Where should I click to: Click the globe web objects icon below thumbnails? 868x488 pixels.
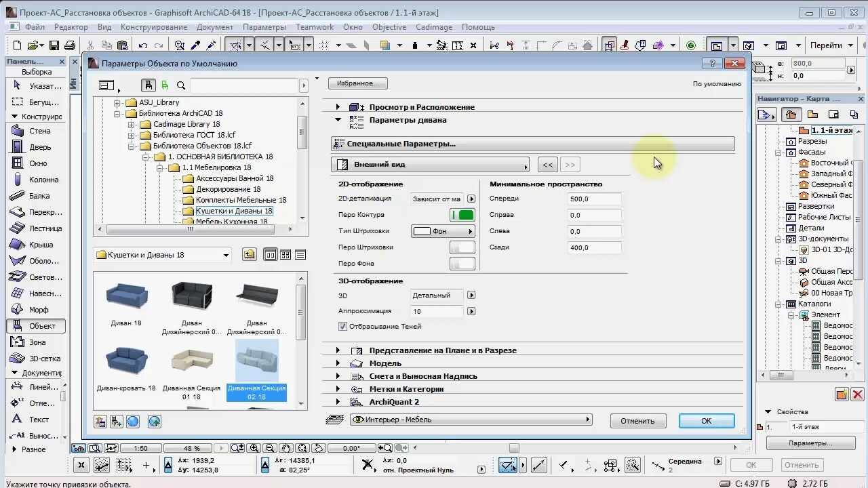[x=133, y=422]
